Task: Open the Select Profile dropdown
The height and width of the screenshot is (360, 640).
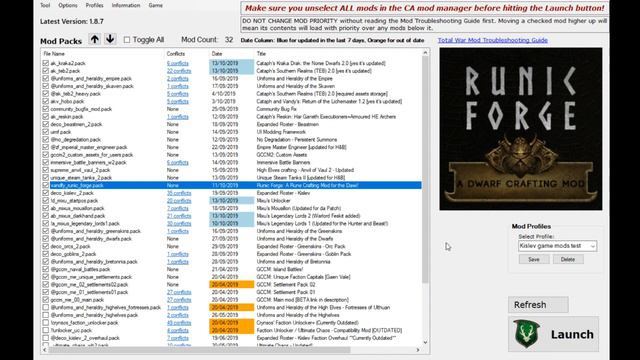Action: (558, 246)
